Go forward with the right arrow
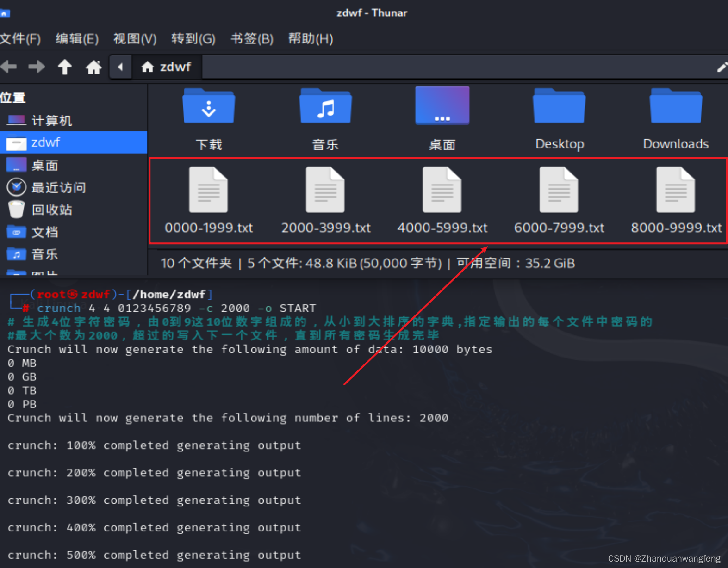 tap(37, 67)
